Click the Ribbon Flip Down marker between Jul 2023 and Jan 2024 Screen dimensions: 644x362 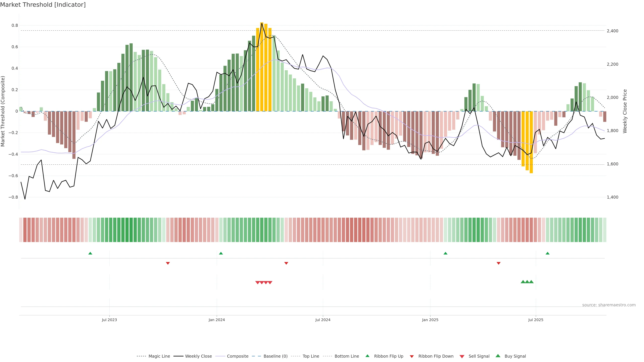click(x=168, y=263)
